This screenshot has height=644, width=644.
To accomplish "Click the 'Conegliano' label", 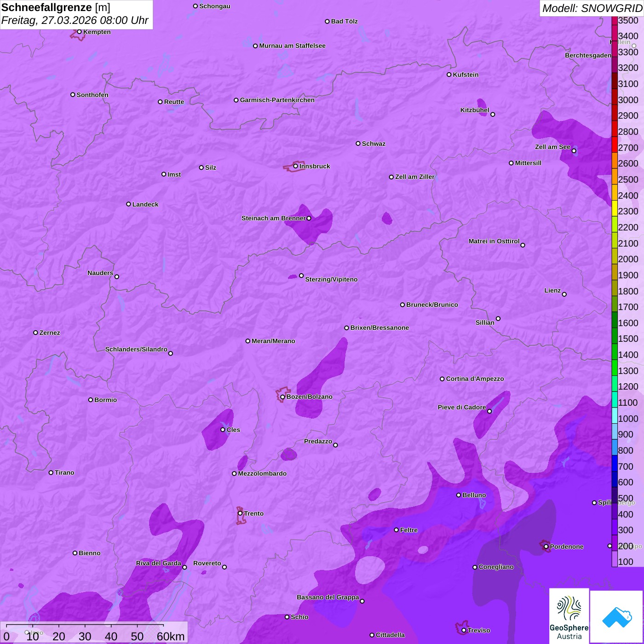I will tap(496, 567).
